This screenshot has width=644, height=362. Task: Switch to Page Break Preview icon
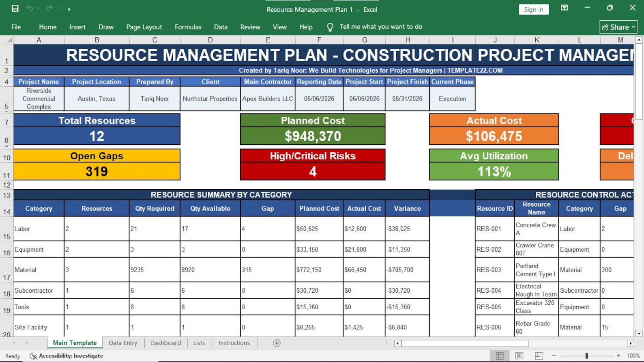click(x=539, y=356)
